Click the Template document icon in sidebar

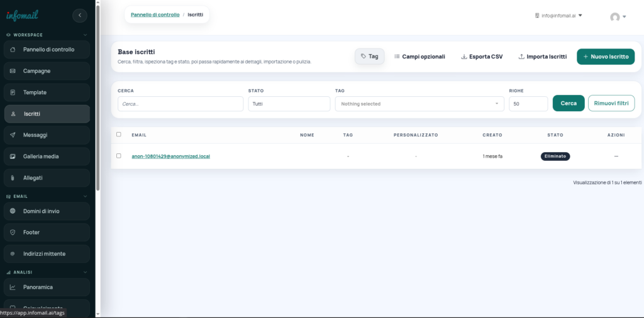click(x=13, y=92)
